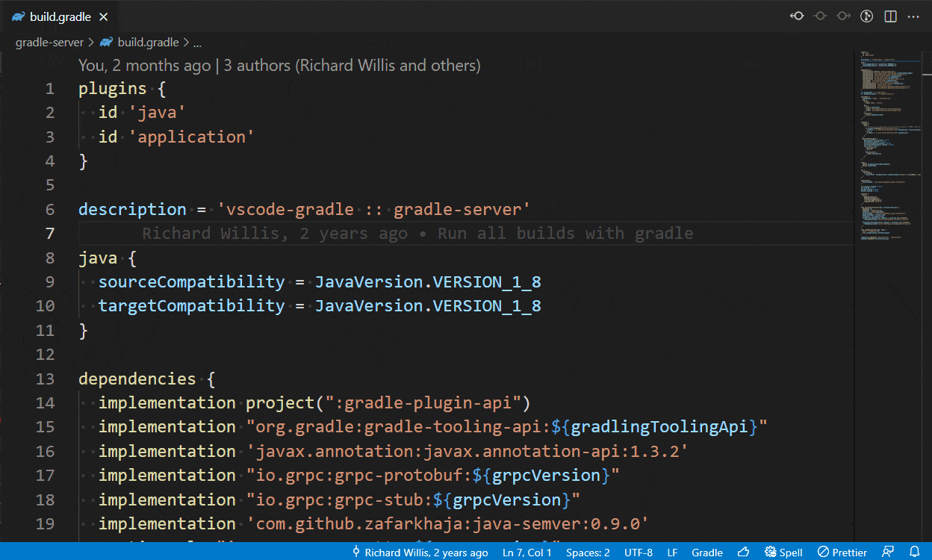The height and width of the screenshot is (560, 932).
Task: Open notifications with the bell icon
Action: pyautogui.click(x=913, y=552)
